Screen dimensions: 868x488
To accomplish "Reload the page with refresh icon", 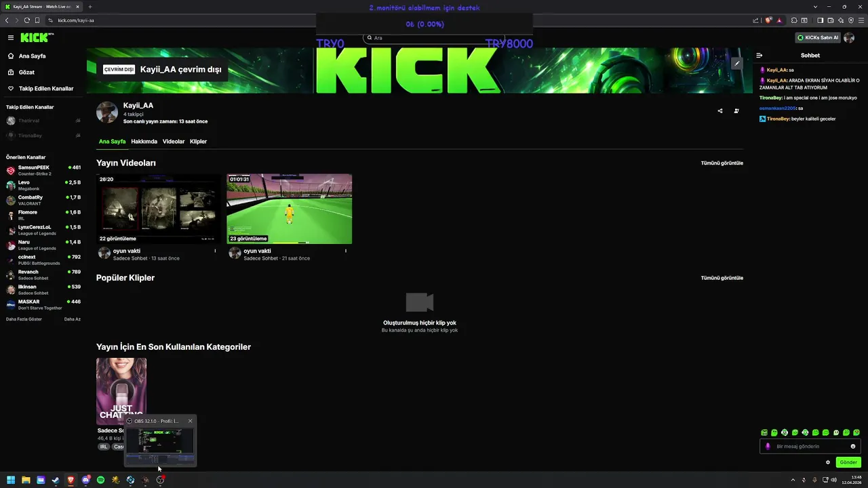I will [27, 20].
